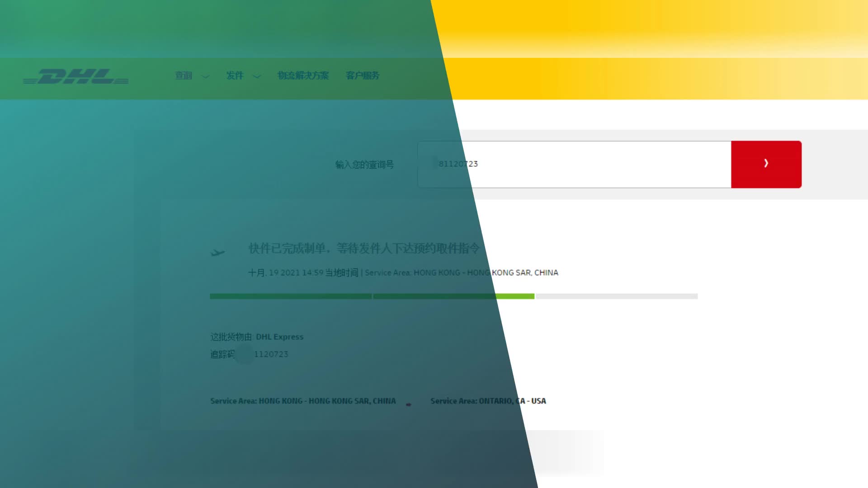Click the red search arrow button

pyautogui.click(x=766, y=164)
